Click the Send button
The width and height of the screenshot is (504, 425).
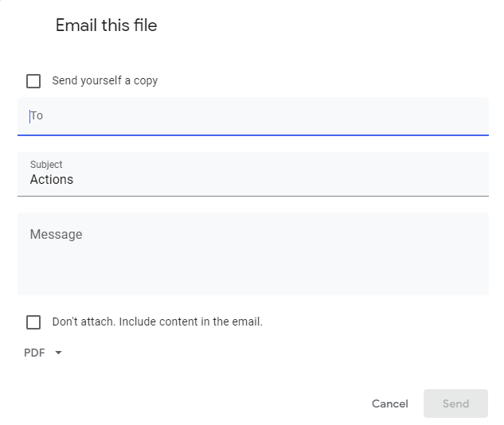click(455, 404)
